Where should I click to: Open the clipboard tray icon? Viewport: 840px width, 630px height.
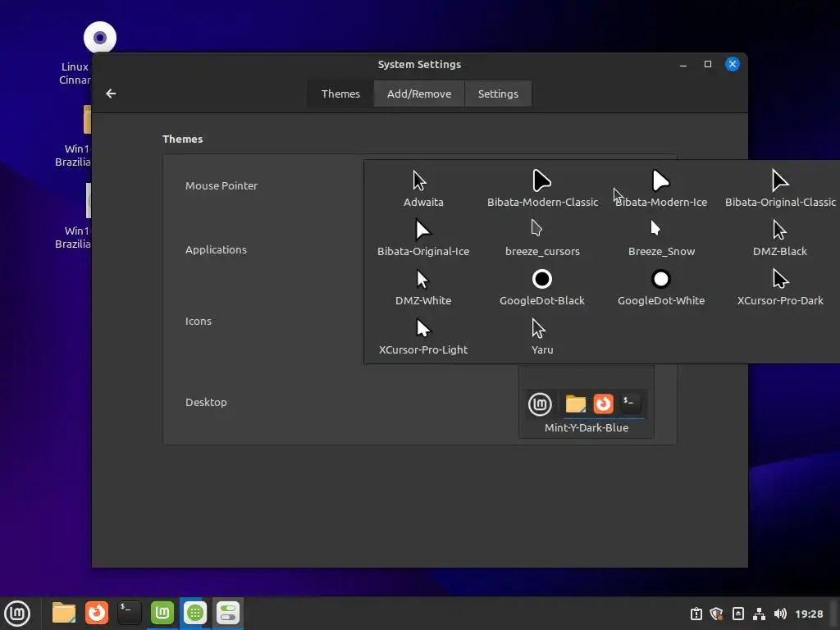tap(696, 614)
